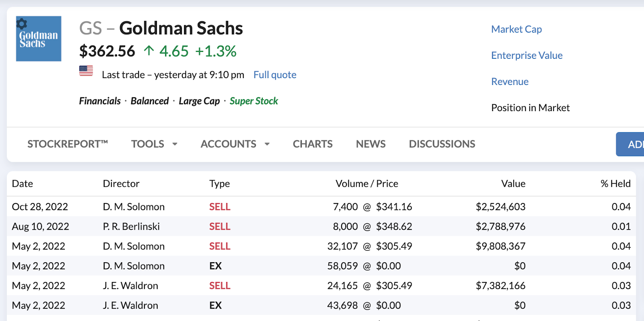Sort by the Date column header
The width and height of the screenshot is (644, 321).
click(23, 184)
